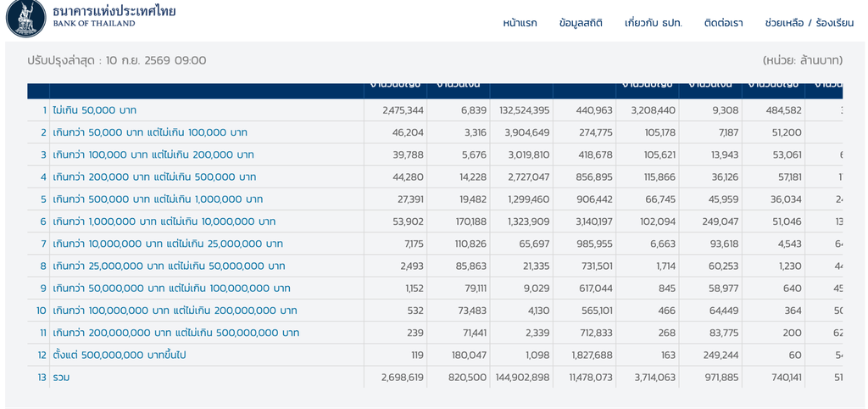
Task: Select เกินกว่า 10,000,000 บาท แต่ไม่เกิน 25,000,000 บาท
Action: [x=168, y=244]
